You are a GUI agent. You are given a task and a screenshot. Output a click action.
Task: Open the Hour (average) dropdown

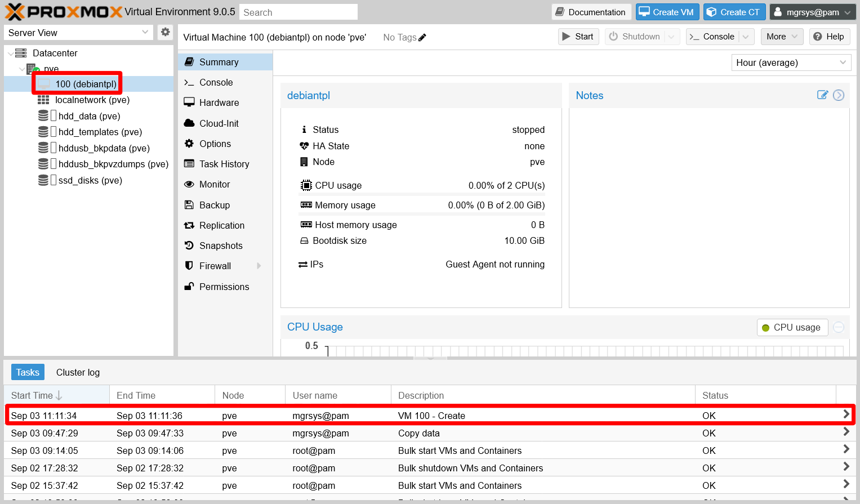791,63
